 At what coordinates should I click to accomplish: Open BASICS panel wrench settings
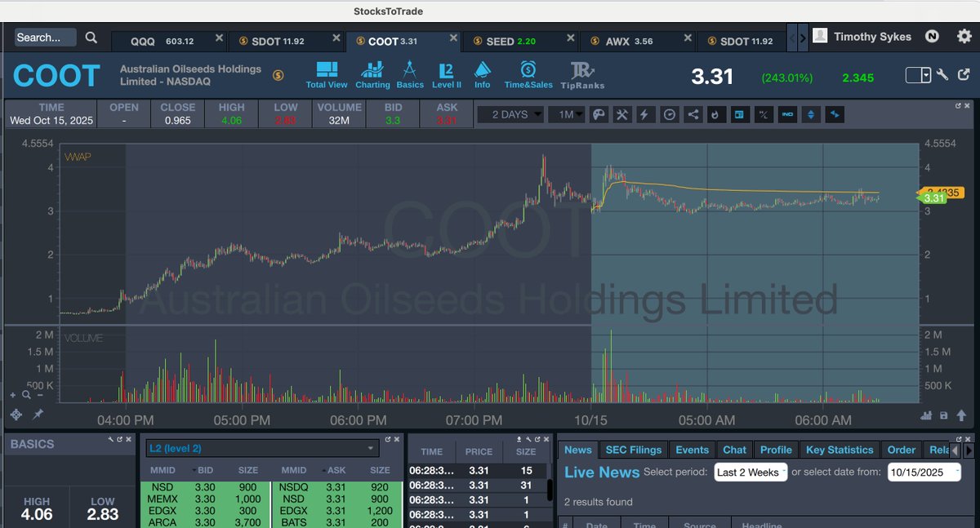pos(110,439)
